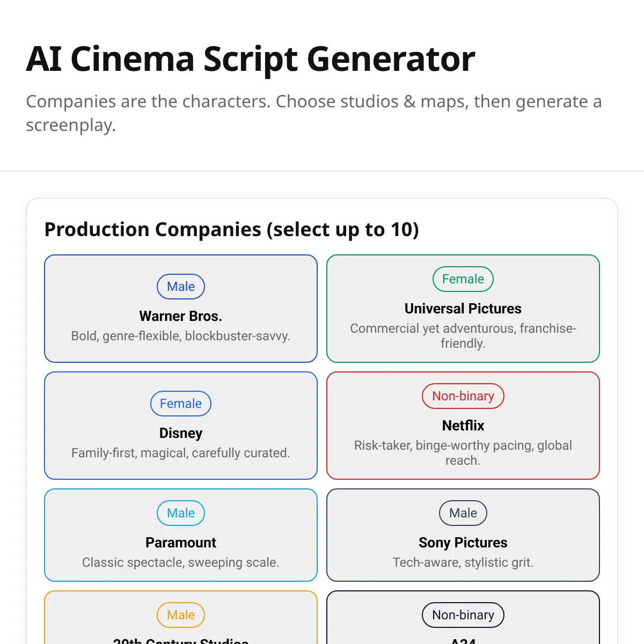Viewport: 644px width, 644px height.
Task: Select the Sony Pictures card
Action: click(463, 535)
